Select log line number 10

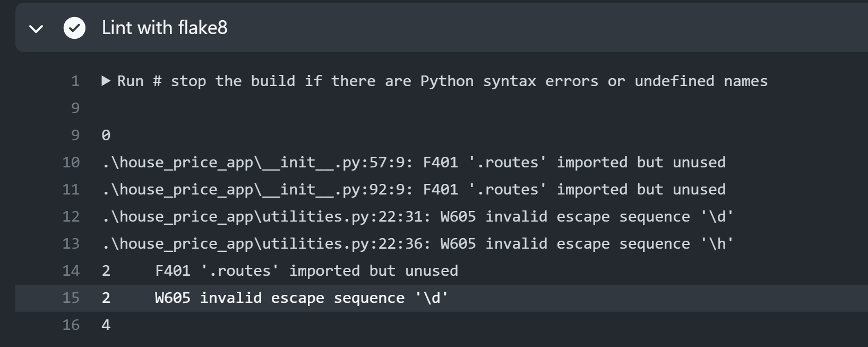[x=71, y=163]
